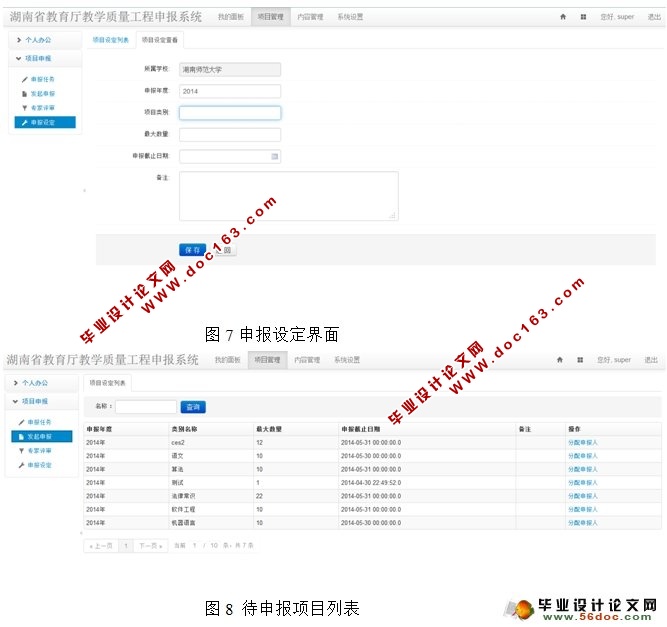Viewport: 667px width, 627px height.
Task: Open 项目管理 menu in Figure 7 screen
Action: [271, 17]
